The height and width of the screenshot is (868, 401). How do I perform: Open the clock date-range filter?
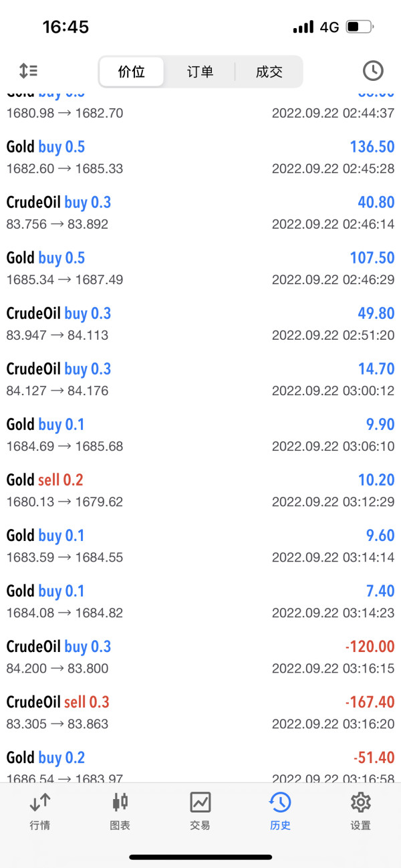373,71
